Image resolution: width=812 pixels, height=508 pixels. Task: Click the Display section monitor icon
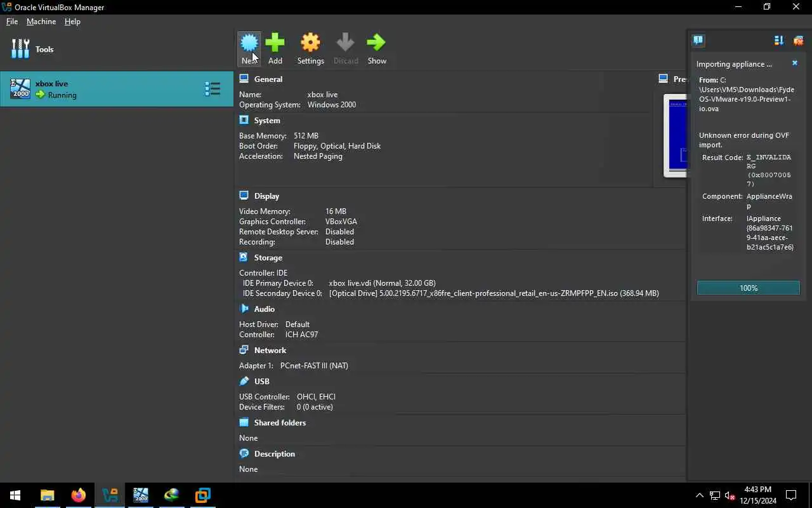(x=244, y=196)
